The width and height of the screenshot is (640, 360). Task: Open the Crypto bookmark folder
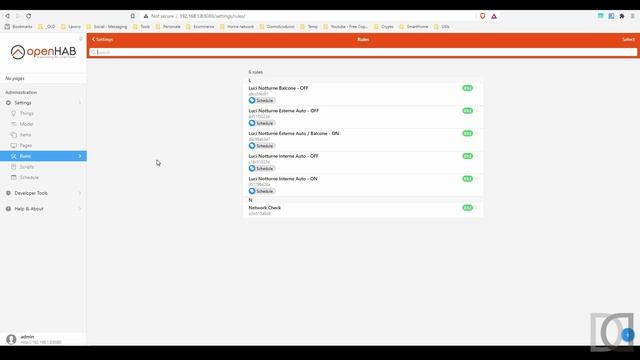[x=384, y=27]
